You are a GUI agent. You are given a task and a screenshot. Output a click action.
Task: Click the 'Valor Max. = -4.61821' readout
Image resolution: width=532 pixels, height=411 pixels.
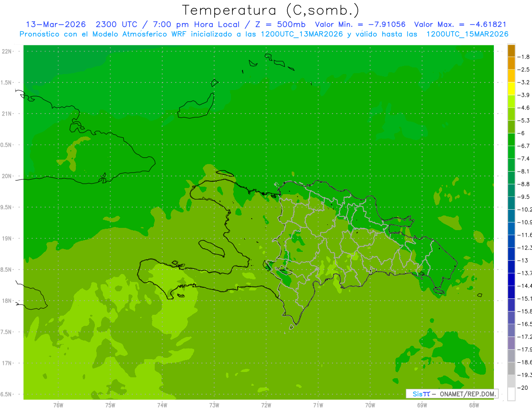point(460,25)
